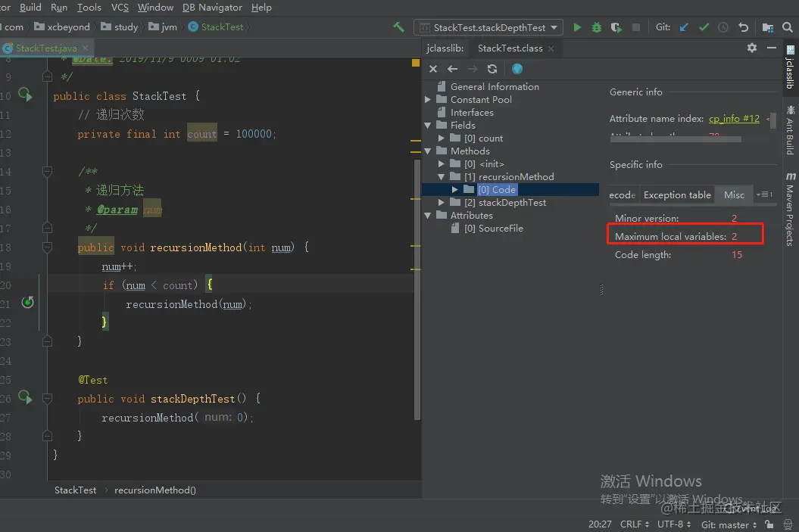799x532 pixels.
Task: Run with coverage icon in toolbar
Action: (616, 27)
